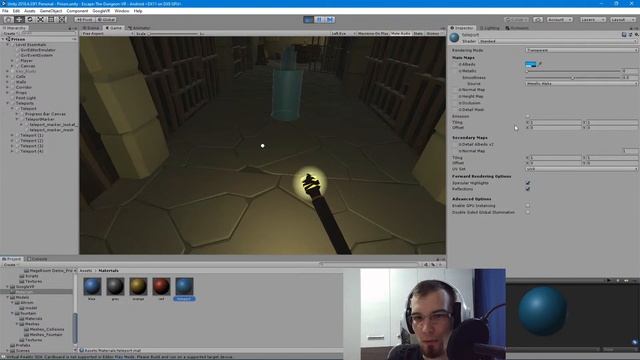Toggle Maximize On Play
The image size is (640, 360).
(373, 33)
